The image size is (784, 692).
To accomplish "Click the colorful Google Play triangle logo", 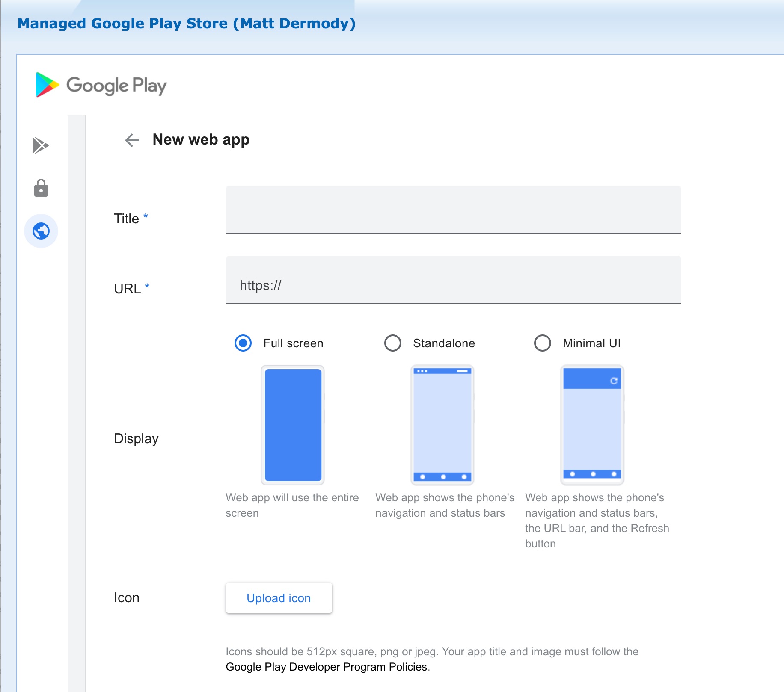I will [47, 85].
